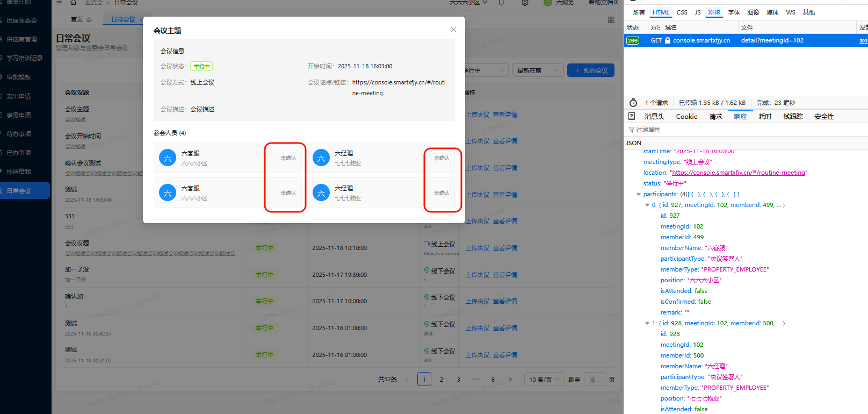Click the 六财务 user avatar
The width and height of the screenshot is (868, 414).
(x=547, y=3)
